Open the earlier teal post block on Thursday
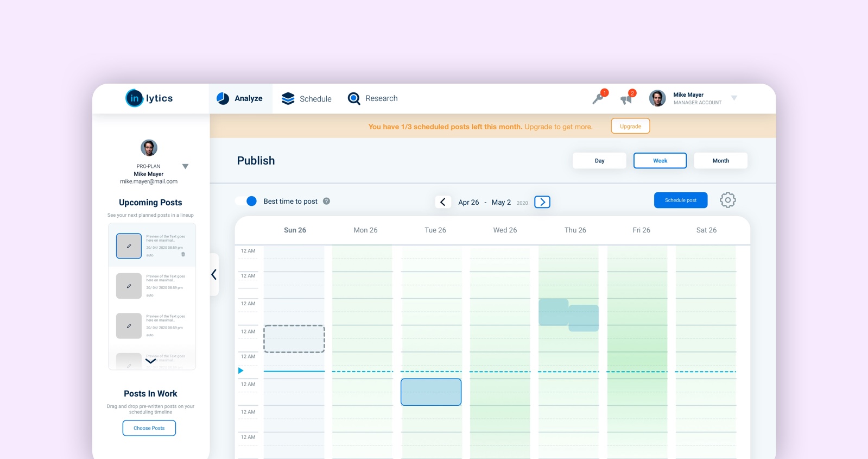 point(553,312)
